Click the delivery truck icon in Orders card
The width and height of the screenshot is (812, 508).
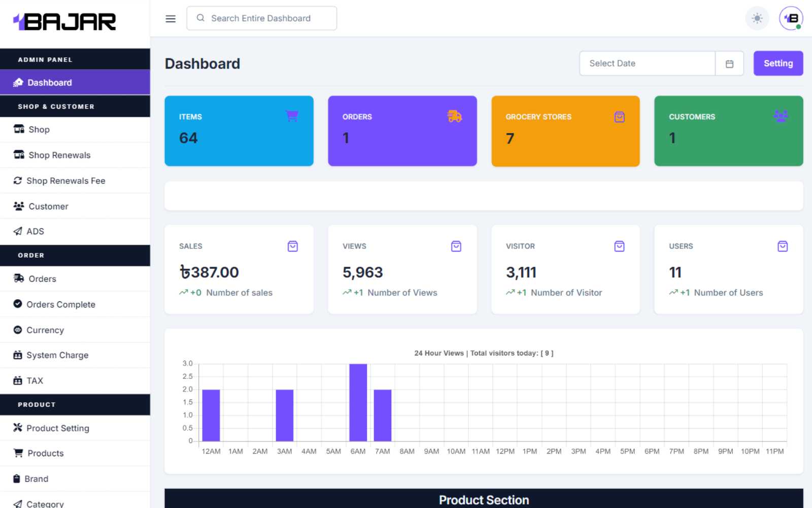pyautogui.click(x=454, y=116)
